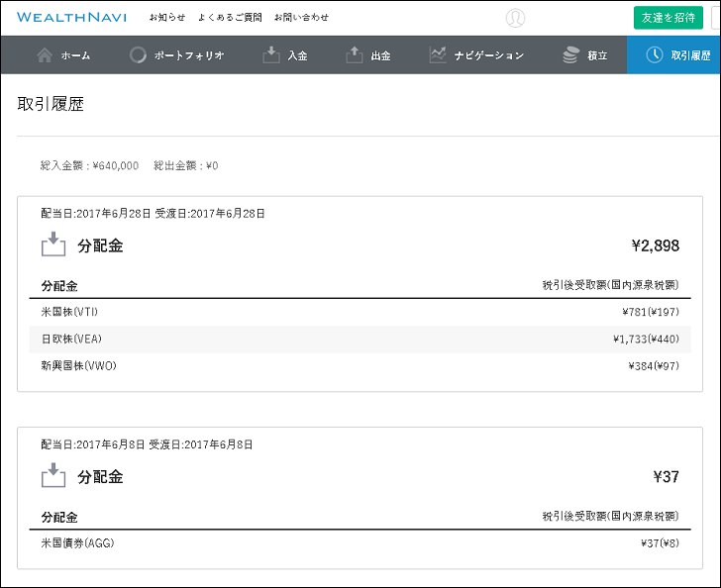
Task: Click the navigation chart icon
Action: 438,55
